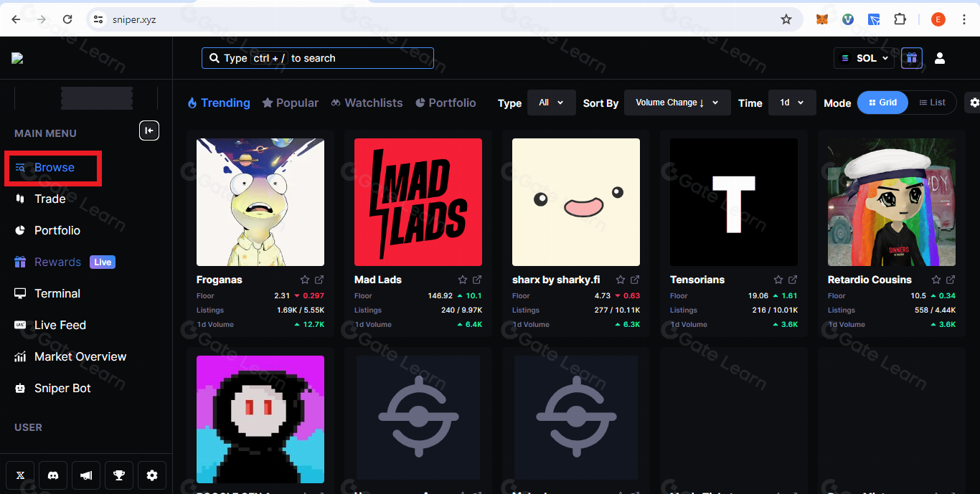Open Market Overview from the sidebar
The image size is (980, 494).
point(80,356)
